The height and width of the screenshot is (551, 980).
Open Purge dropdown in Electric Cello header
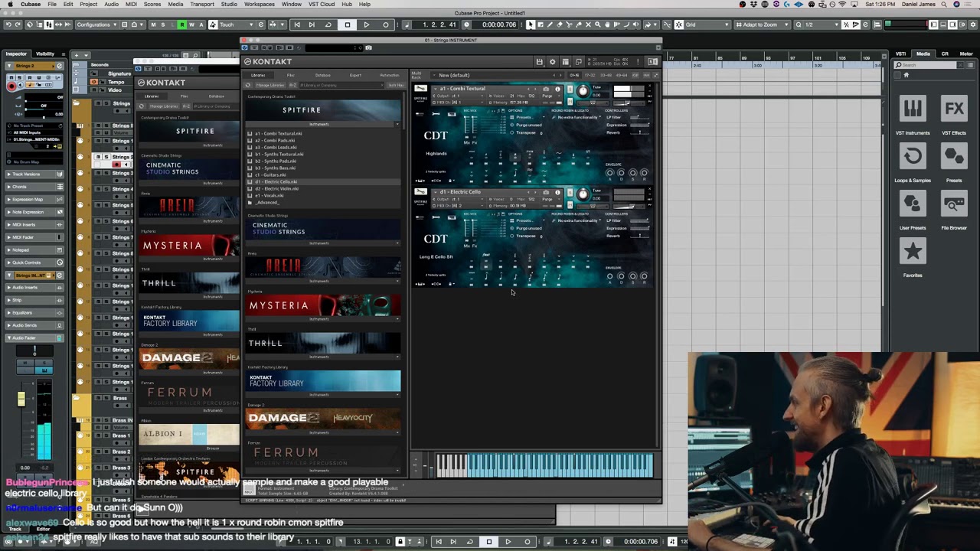click(x=550, y=199)
